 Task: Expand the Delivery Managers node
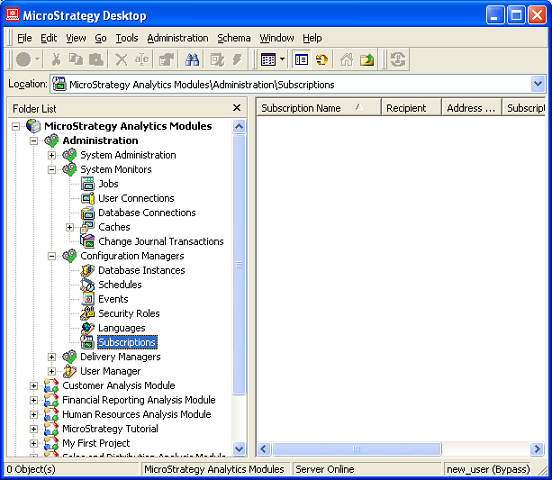[x=52, y=357]
